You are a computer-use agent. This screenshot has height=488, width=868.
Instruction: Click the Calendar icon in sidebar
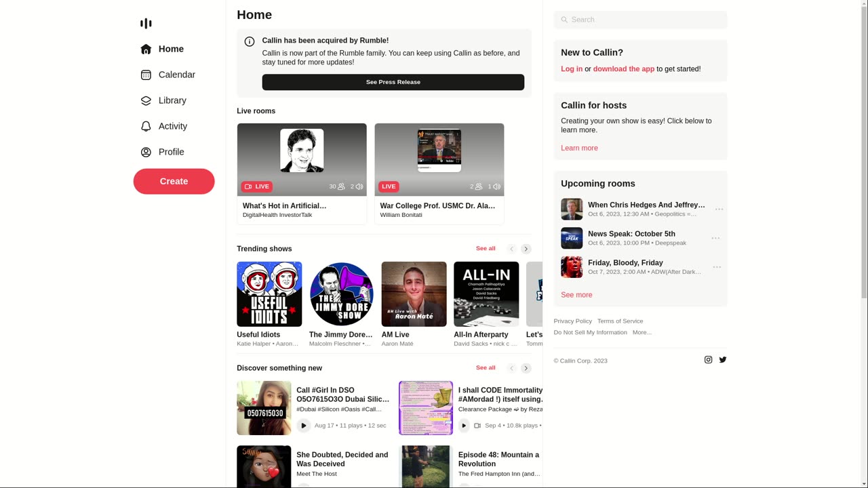point(146,75)
